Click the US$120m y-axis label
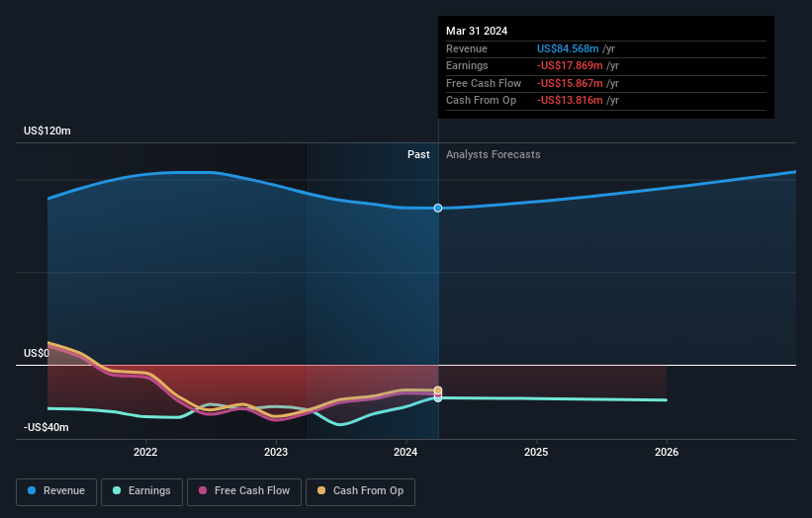812x518 pixels. click(x=47, y=130)
